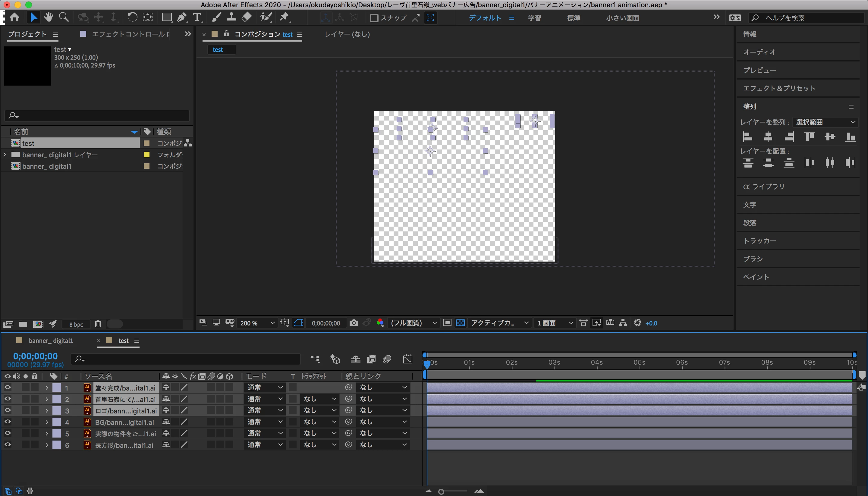The width and height of the screenshot is (868, 496).
Task: Hide layer 4 BG with eye icon
Action: (8, 422)
